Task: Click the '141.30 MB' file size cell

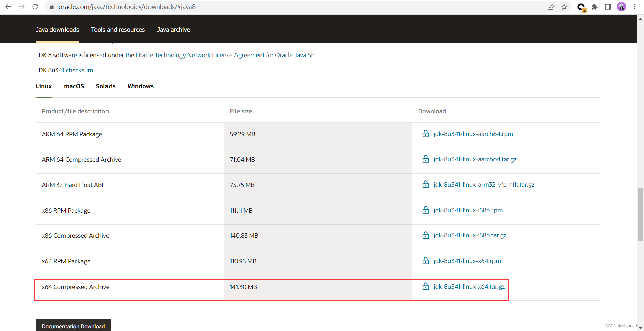Action: coord(318,288)
